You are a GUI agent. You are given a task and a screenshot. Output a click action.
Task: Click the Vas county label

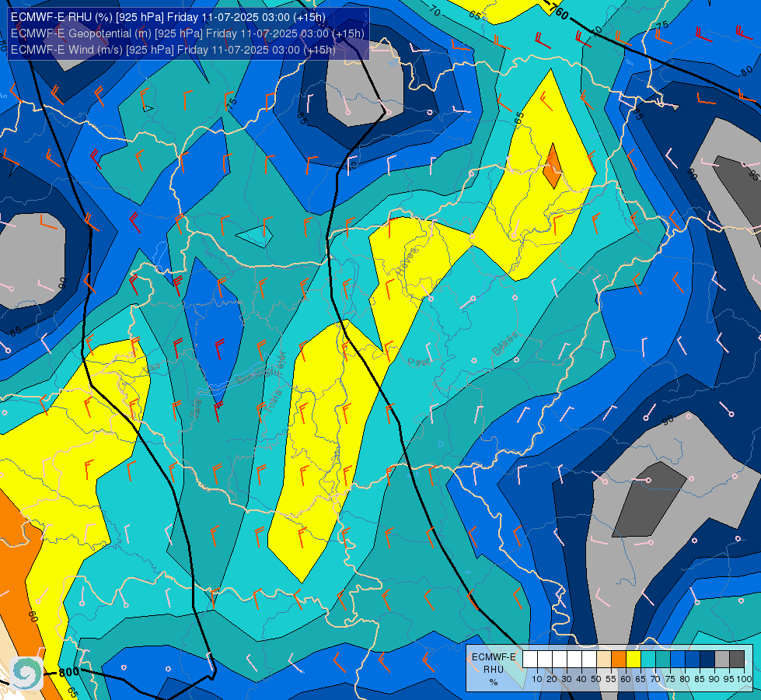tap(152, 369)
